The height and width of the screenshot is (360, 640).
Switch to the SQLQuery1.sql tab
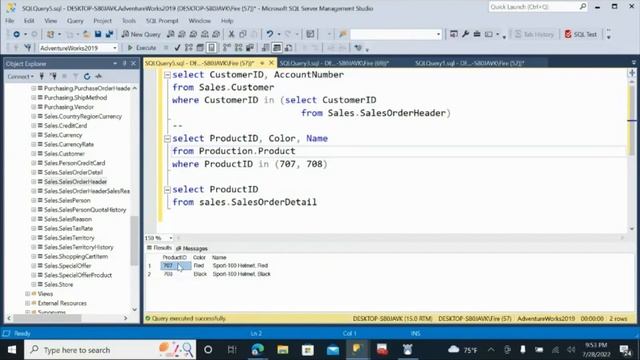tap(469, 63)
